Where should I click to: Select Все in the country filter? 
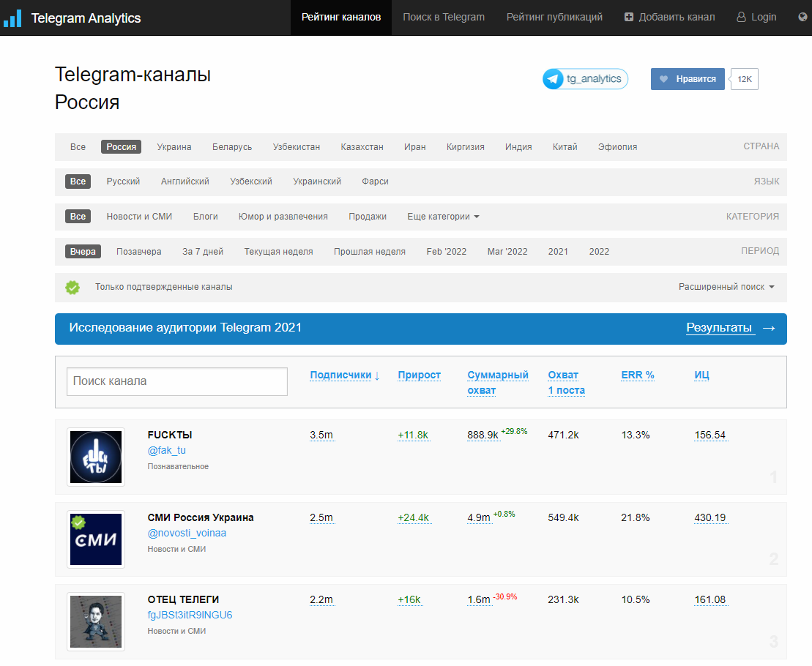78,147
